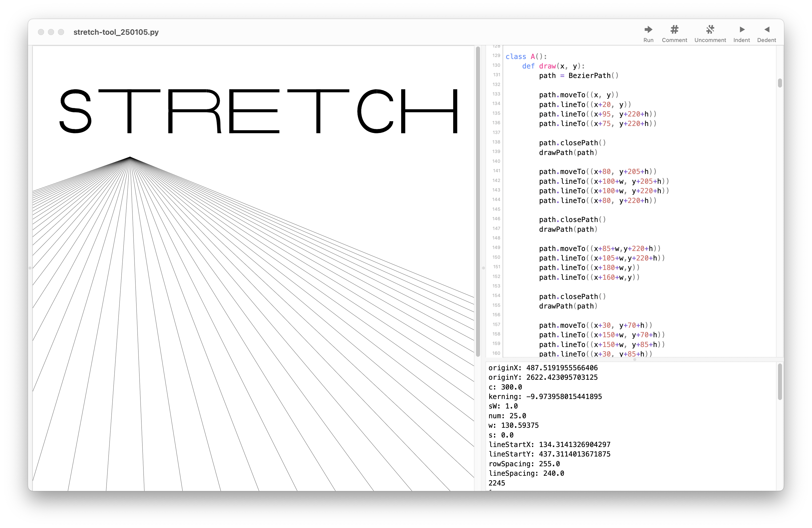Click the window minimize traffic light

51,32
